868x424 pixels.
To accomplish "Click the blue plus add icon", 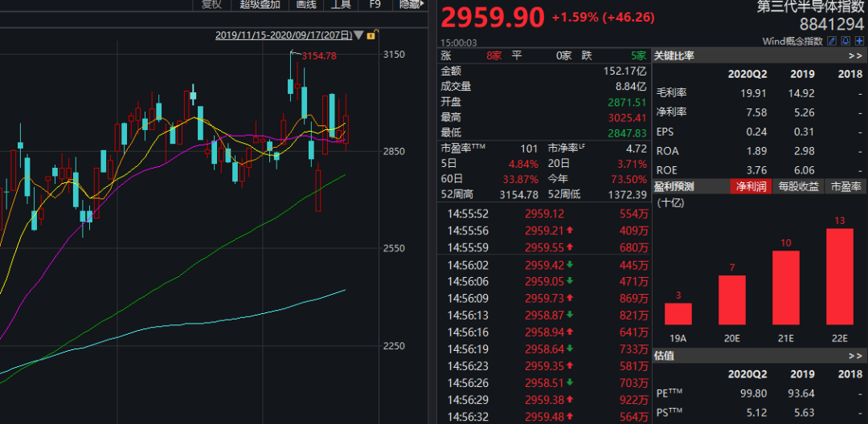I will coord(859,41).
